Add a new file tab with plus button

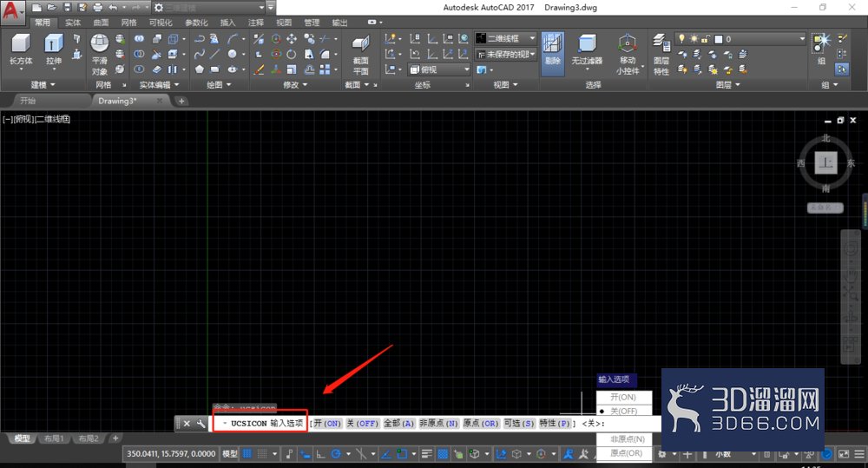(x=181, y=101)
